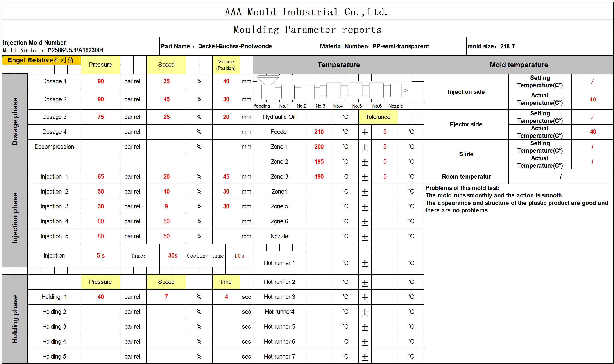This screenshot has width=614, height=364.
Task: Select the 'Injection side' mold cell
Action: coord(466,92)
